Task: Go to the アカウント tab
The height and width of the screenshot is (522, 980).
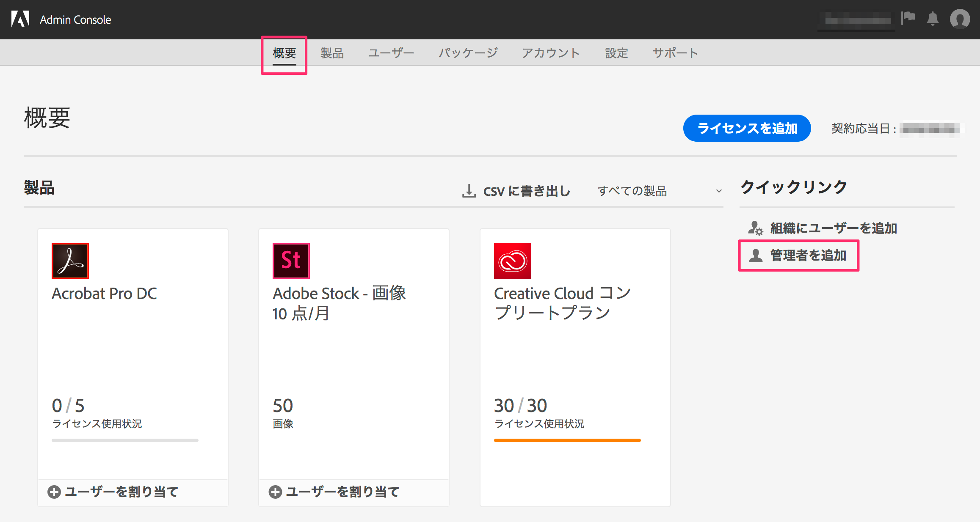Action: click(x=551, y=53)
